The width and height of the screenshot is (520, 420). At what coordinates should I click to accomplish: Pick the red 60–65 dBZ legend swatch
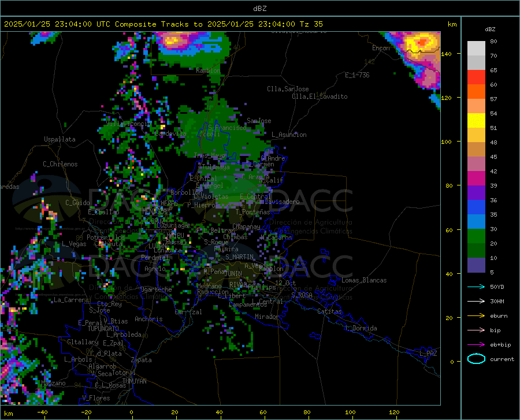click(x=476, y=77)
